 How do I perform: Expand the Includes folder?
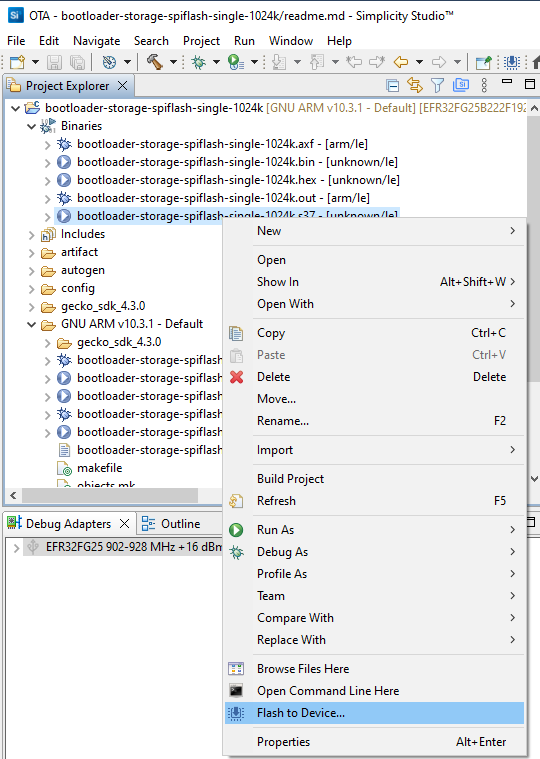[x=31, y=235]
